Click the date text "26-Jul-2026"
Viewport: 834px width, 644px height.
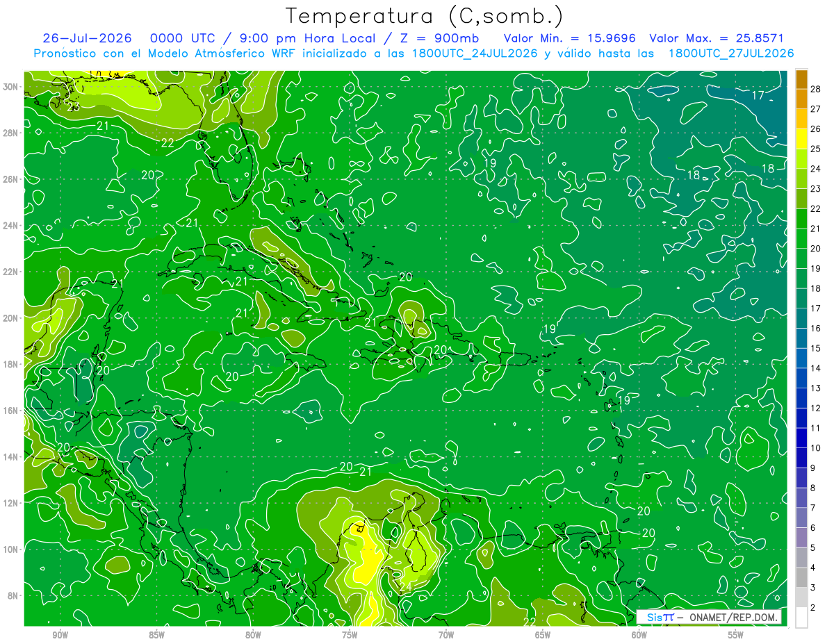[87, 38]
